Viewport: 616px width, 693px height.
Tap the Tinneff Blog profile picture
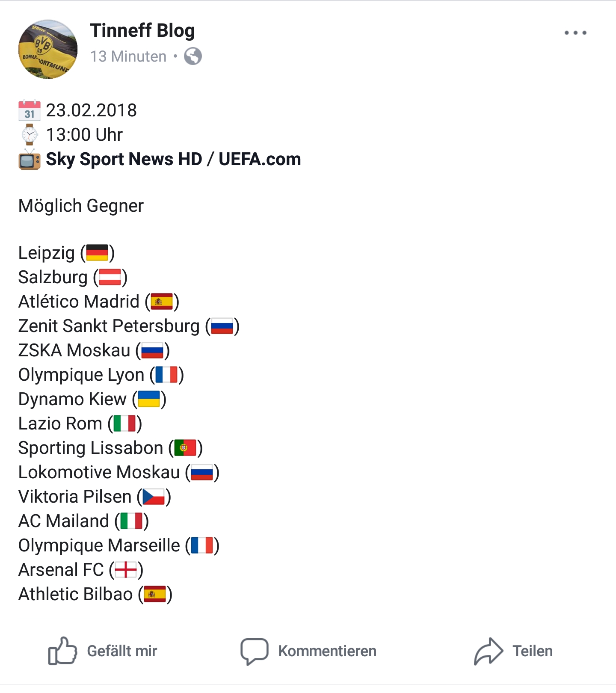coord(48,49)
